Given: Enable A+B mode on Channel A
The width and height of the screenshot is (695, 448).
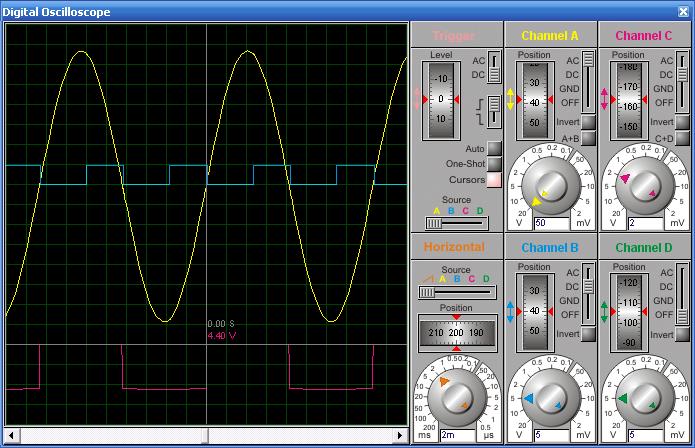Looking at the screenshot, I should 588,139.
